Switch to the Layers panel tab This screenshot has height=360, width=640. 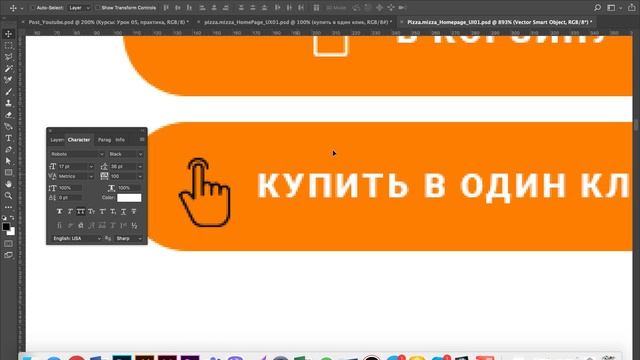coord(56,140)
